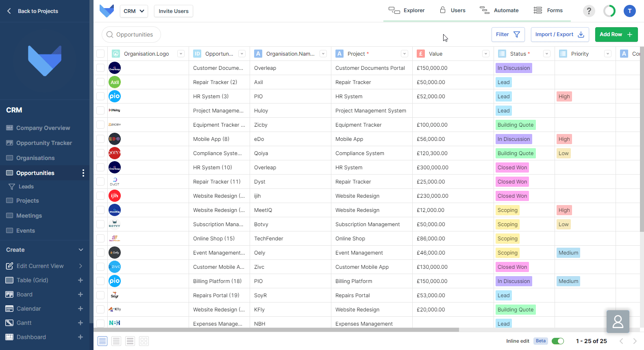Expand the Status column dropdown arrow

[547, 54]
